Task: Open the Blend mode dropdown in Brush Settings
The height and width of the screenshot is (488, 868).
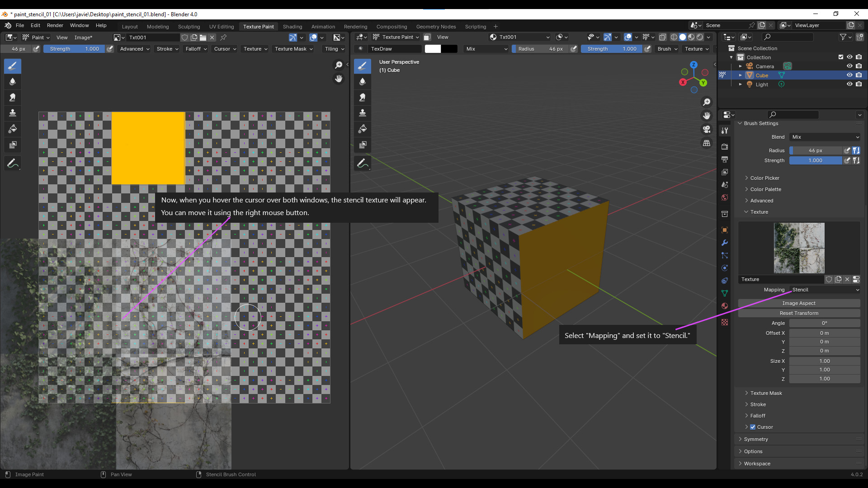Action: coord(825,137)
